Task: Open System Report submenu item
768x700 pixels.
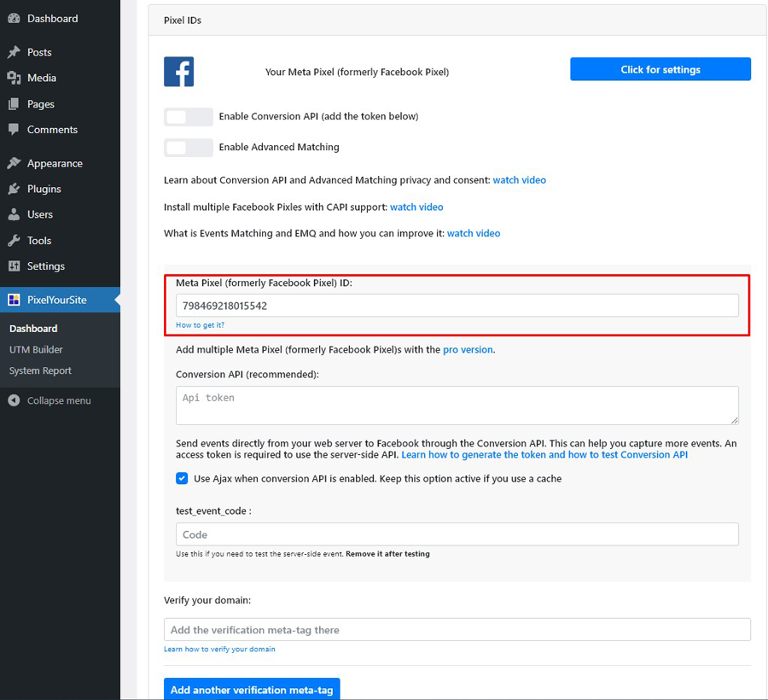Action: click(40, 370)
